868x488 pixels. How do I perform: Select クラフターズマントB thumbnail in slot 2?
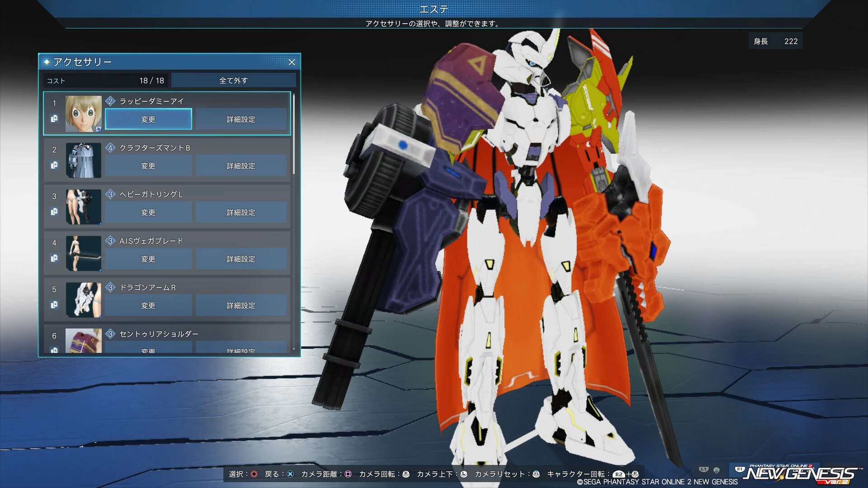tap(84, 160)
